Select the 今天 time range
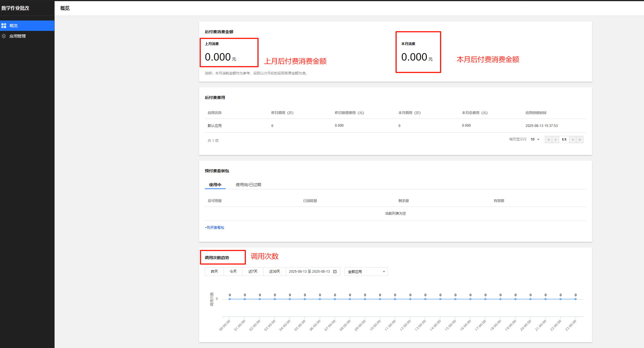 [x=233, y=272]
